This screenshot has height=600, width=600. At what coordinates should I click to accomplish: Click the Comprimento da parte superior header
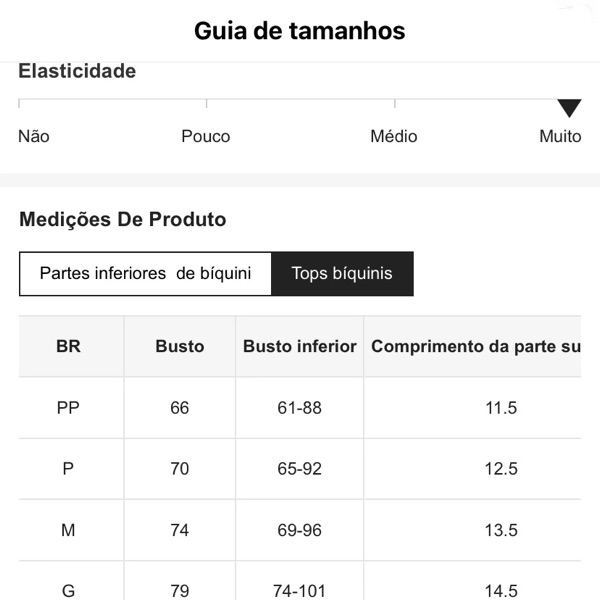[475, 347]
